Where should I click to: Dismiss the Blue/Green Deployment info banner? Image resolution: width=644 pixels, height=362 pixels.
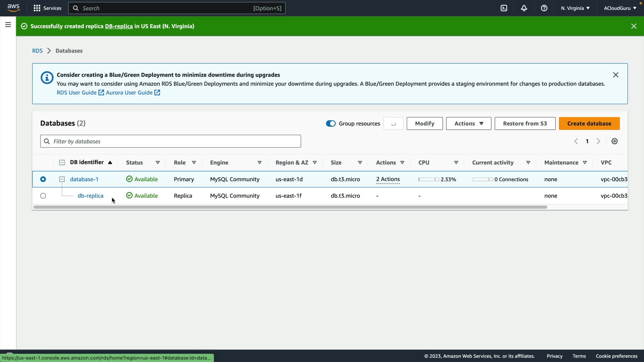[615, 75]
